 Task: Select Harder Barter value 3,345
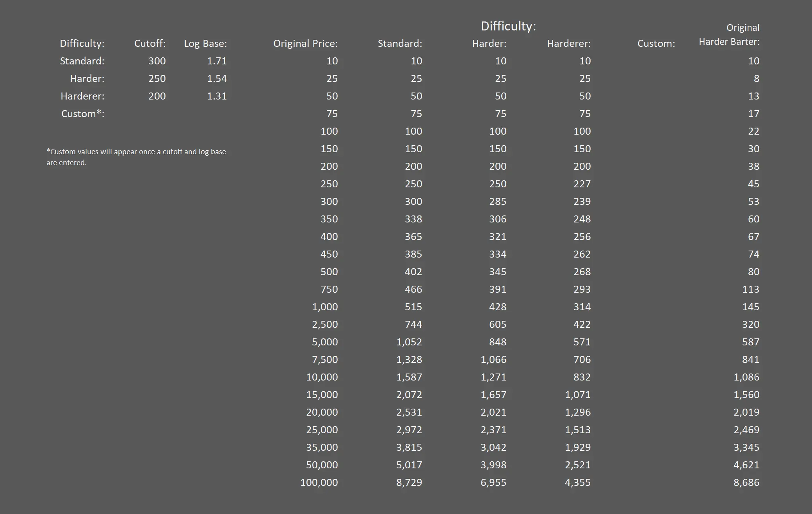(746, 447)
